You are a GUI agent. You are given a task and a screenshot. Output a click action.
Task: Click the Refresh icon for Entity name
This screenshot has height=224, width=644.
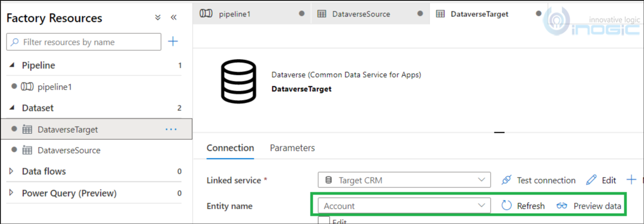click(507, 206)
